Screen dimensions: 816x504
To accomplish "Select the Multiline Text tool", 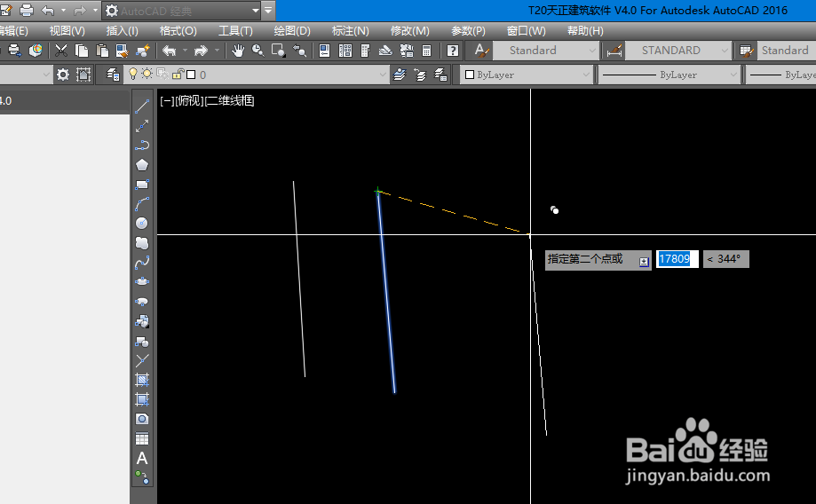I will pos(142,458).
